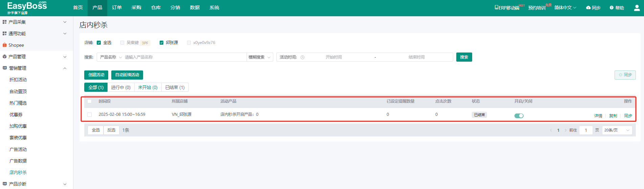644x189 pixels.
Task: Click 复制 for the VN_邱张源 row
Action: 613,116
